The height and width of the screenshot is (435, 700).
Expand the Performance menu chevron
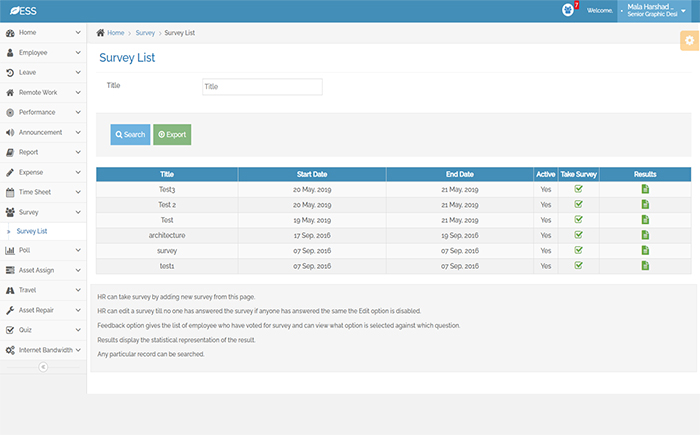click(x=78, y=113)
